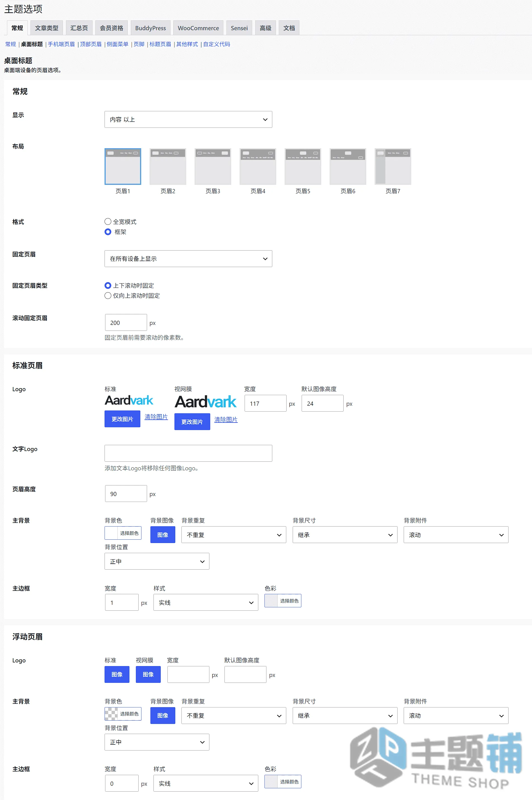
Task: Click the 标准页眉 Logo 宽度 input
Action: (265, 403)
